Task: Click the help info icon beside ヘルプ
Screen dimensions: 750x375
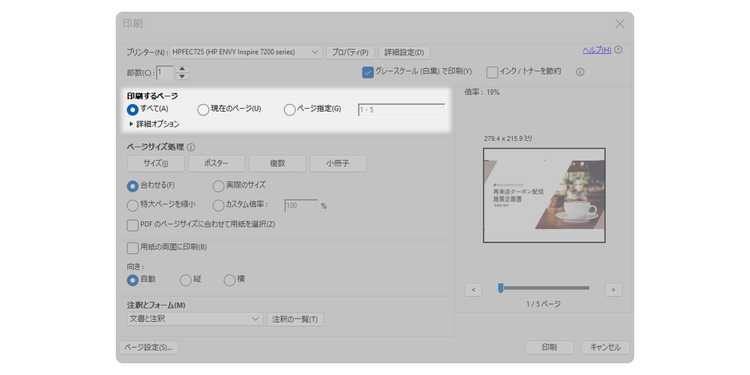Action: (618, 50)
